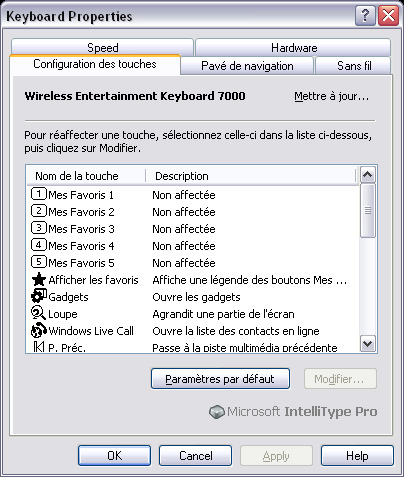Click the list scrollbar up arrow

(x=368, y=174)
